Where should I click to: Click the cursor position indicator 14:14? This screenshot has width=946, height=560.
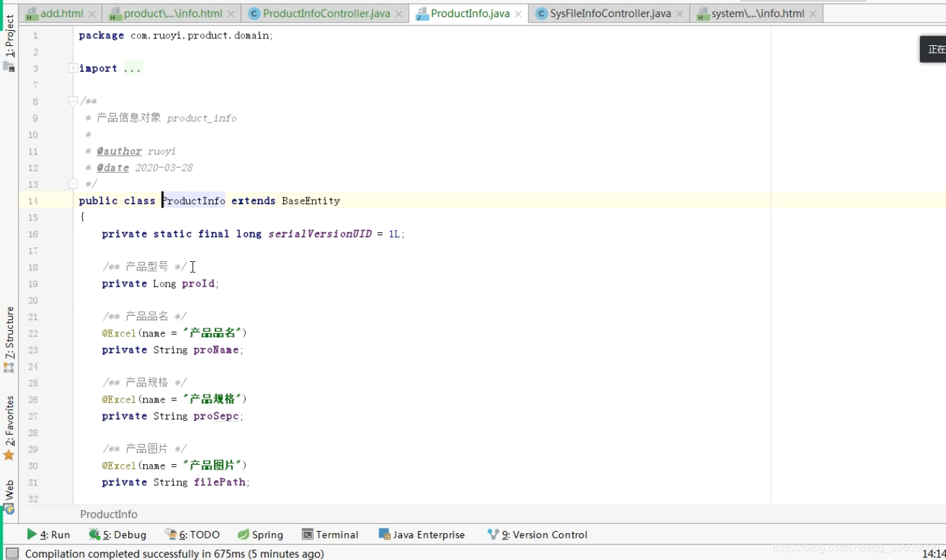click(934, 553)
